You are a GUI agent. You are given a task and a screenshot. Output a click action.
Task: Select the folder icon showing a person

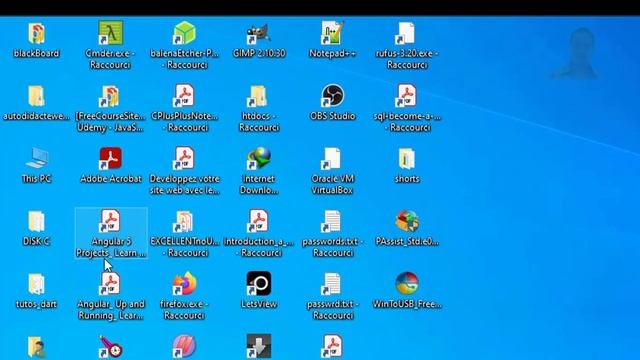click(x=36, y=347)
